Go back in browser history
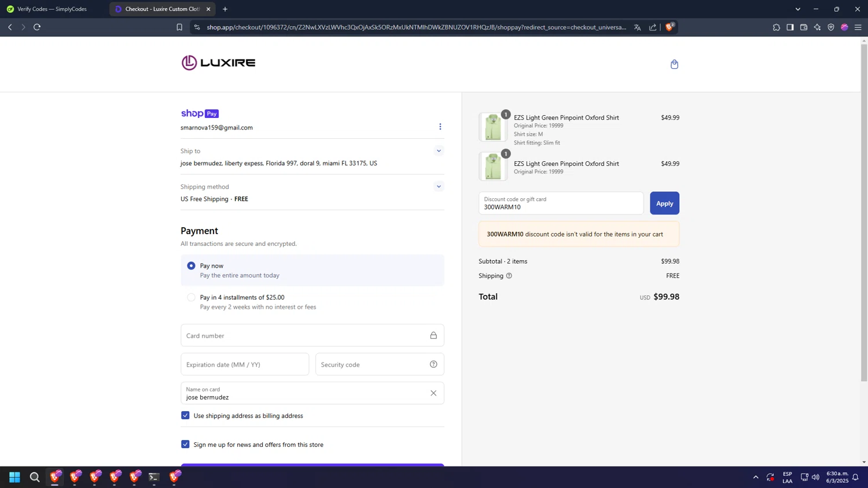The image size is (868, 488). pos(10,27)
